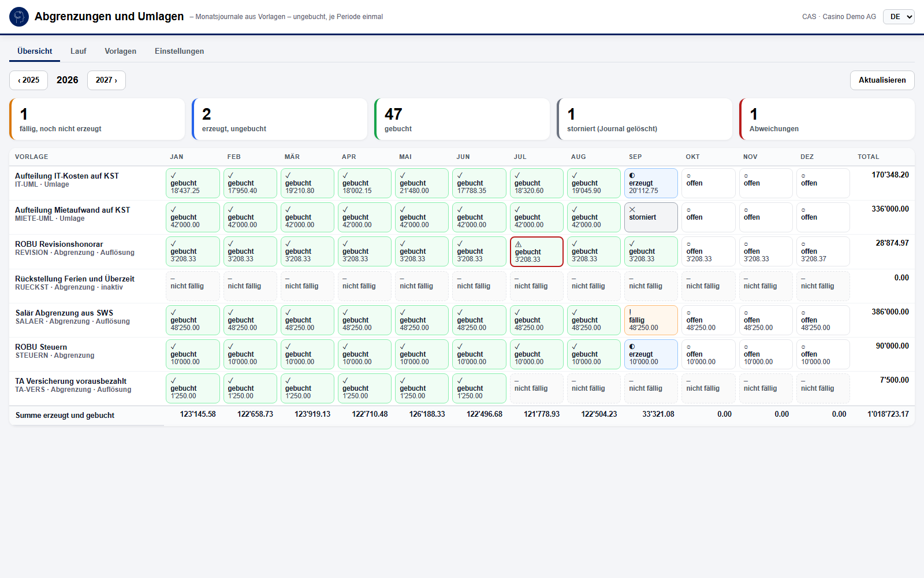Click ROBU Revisionshonorar template row name
Viewport: 924px width, 578px height.
(x=59, y=244)
